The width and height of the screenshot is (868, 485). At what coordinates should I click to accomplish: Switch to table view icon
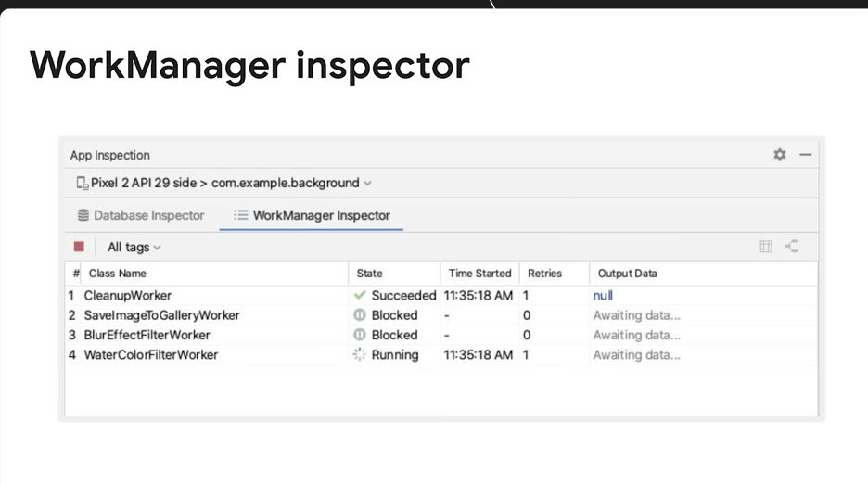coord(766,247)
